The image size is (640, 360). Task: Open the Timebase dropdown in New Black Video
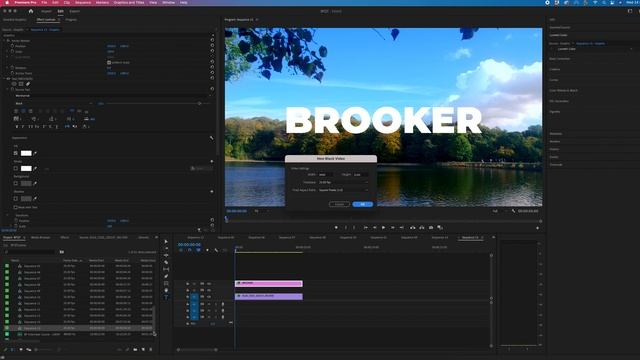343,182
